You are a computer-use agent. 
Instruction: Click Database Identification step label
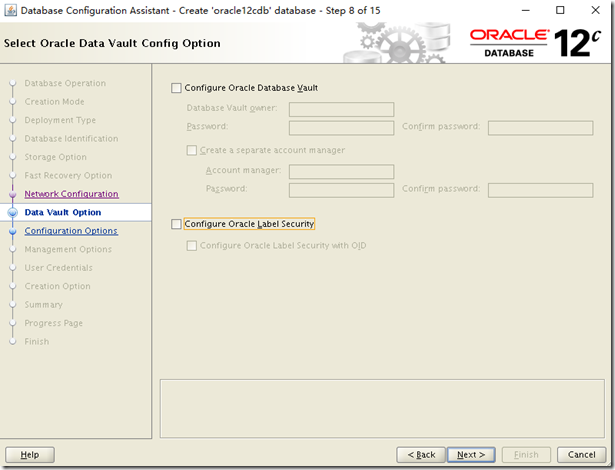coord(71,138)
